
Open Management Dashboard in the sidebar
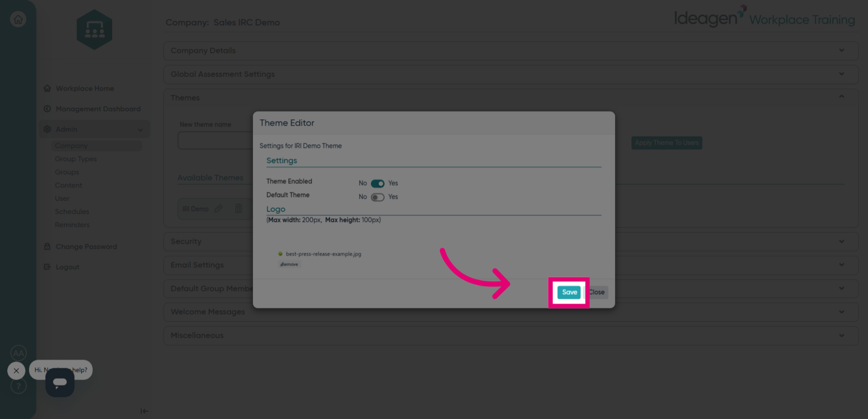pos(98,109)
